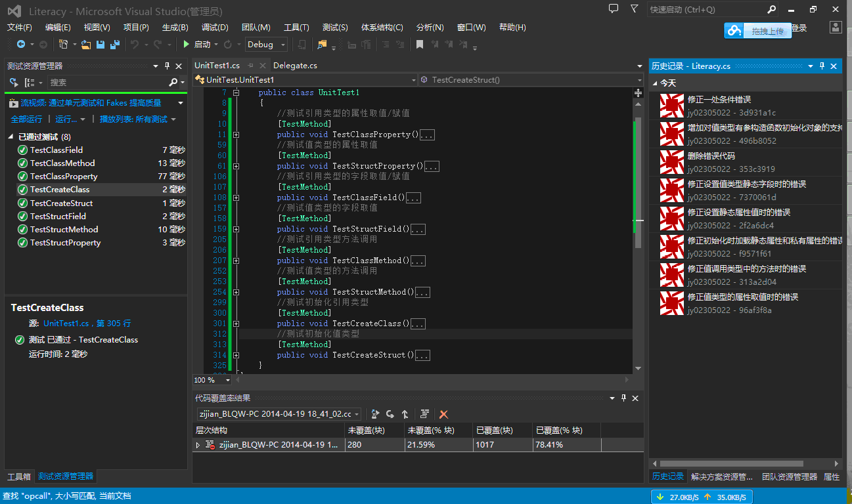Click the run tests icon in Test Explorer
The width and height of the screenshot is (852, 504).
[x=14, y=83]
